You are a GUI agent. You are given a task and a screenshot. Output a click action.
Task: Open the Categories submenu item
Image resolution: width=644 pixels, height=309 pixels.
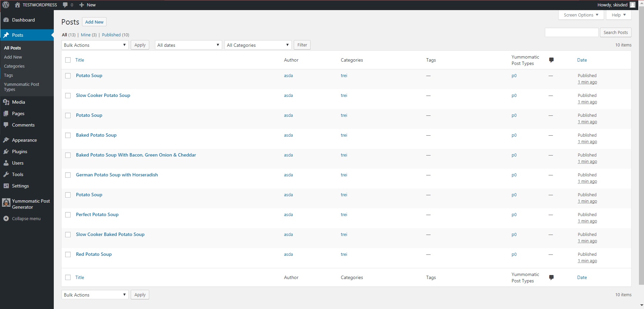(14, 66)
